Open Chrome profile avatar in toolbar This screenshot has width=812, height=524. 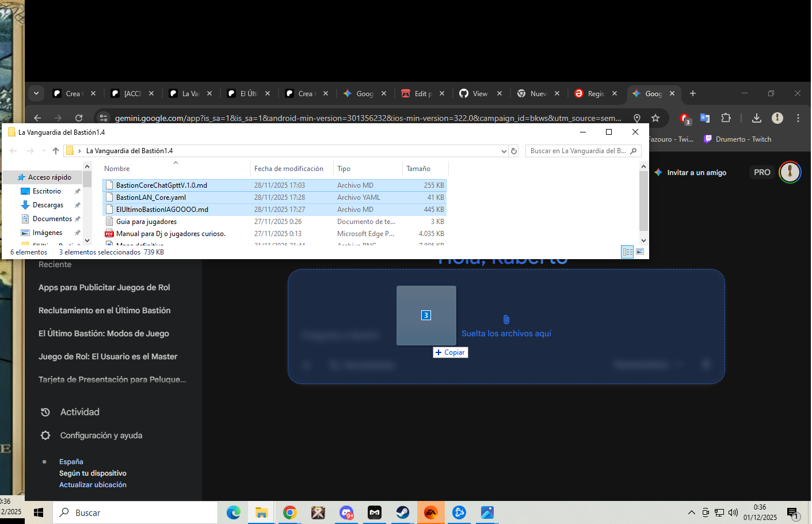point(777,118)
